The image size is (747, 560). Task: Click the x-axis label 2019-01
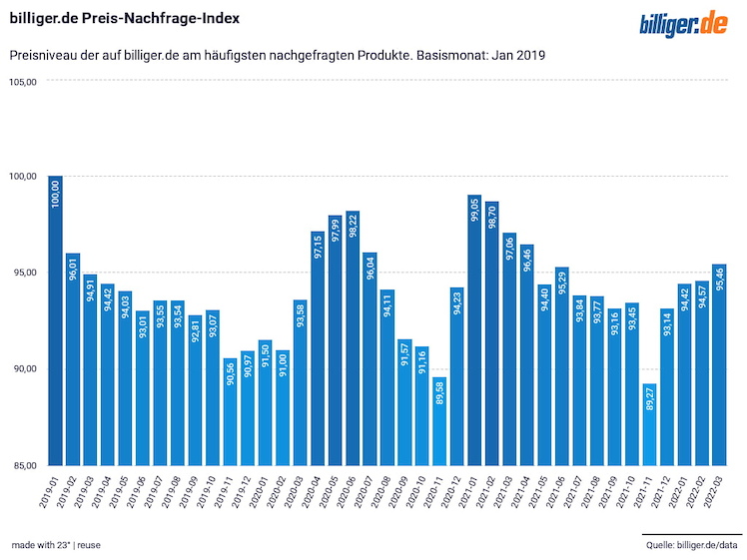tap(50, 490)
